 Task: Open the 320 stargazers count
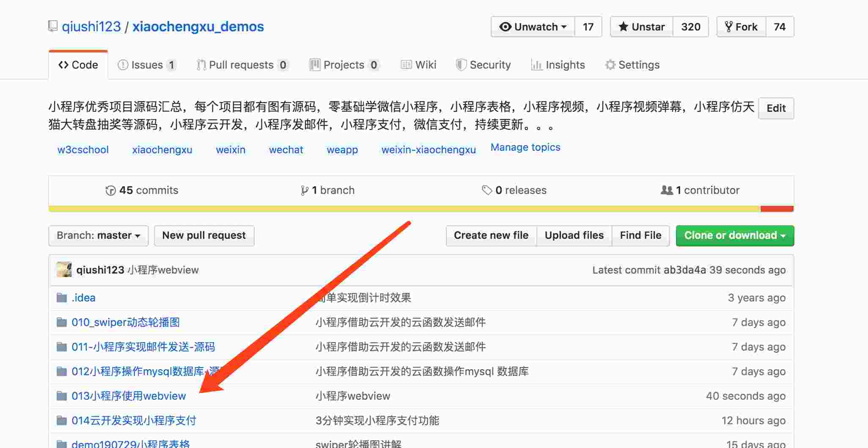[690, 27]
